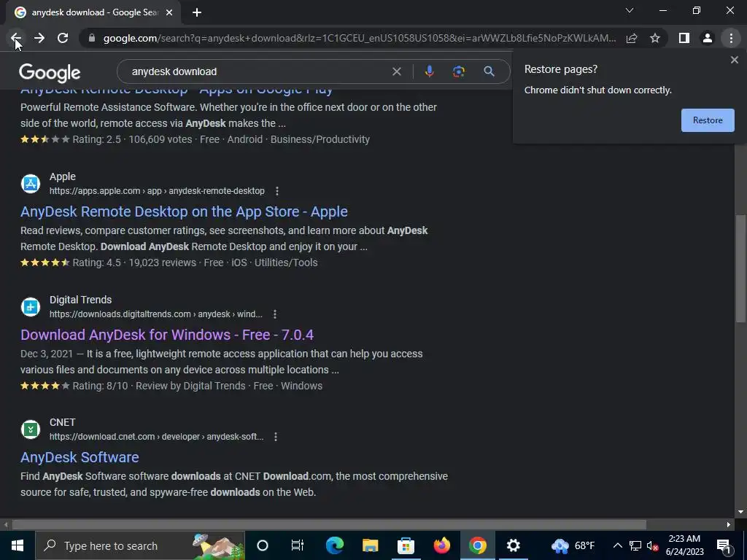This screenshot has height=560, width=747.
Task: Launch Microsoft Edge from taskbar
Action: (334, 545)
